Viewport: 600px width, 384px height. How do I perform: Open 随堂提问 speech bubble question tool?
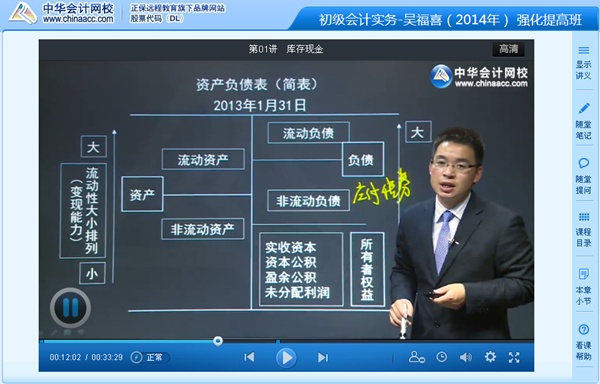(584, 176)
